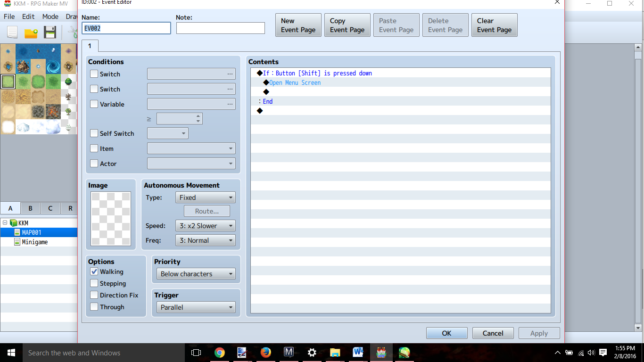This screenshot has width=644, height=362.
Task: Click the KKM project folder icon in tree
Action: [x=13, y=223]
